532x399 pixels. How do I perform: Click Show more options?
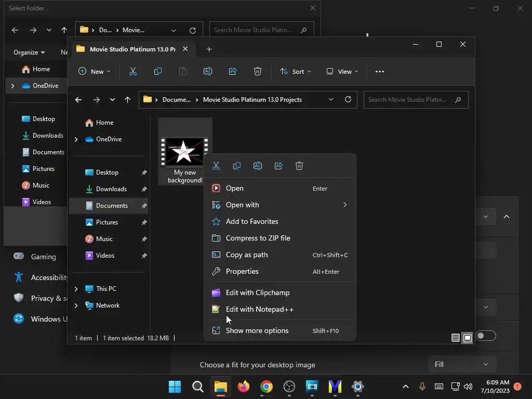280,331
